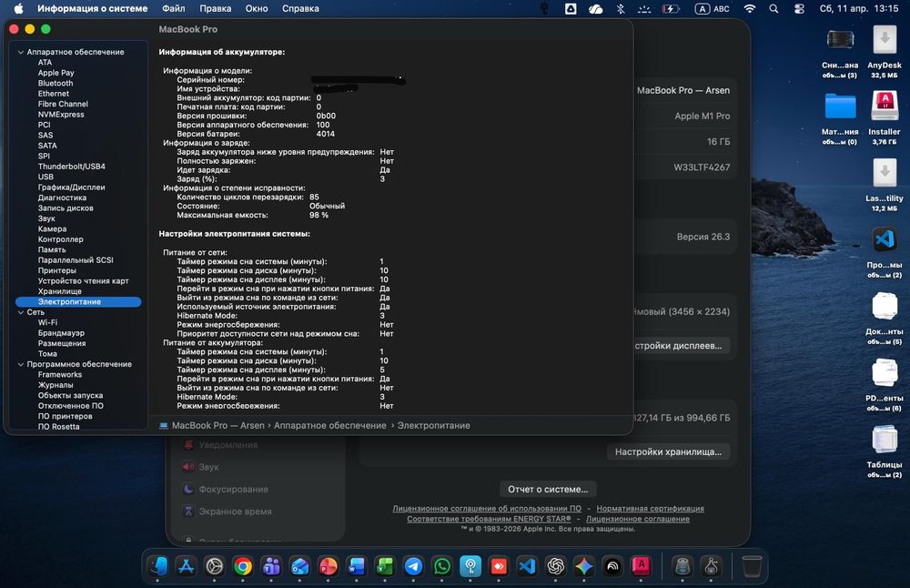Open the Правка menu
910x588 pixels.
pos(216,9)
